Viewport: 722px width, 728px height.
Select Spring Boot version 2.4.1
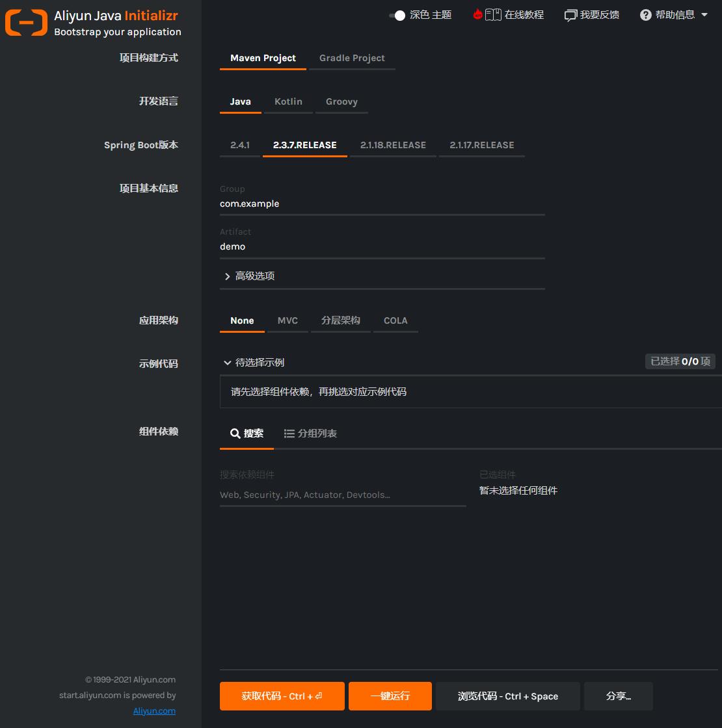tap(240, 146)
